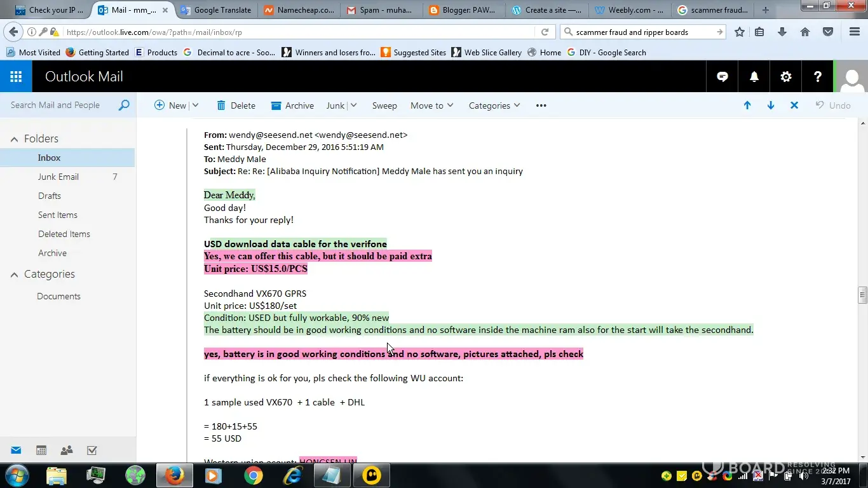Viewport: 868px width, 488px height.
Task: Expand the Move to dropdown
Action: (431, 105)
